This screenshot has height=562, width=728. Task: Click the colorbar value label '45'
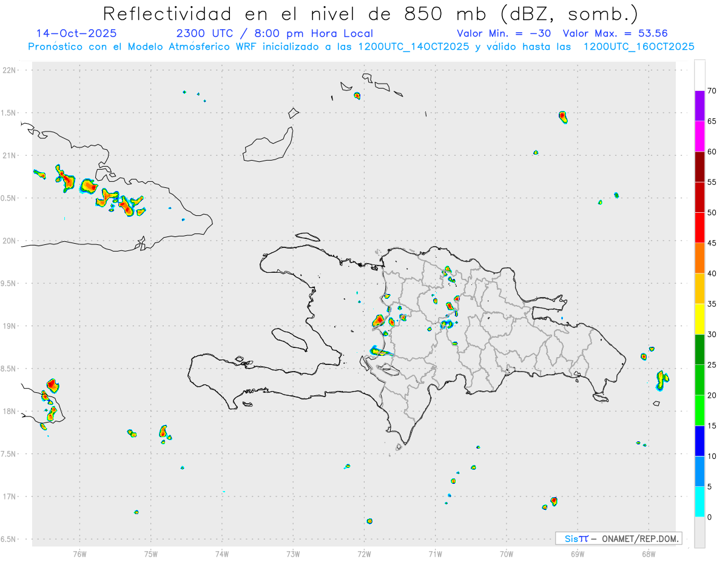point(712,243)
